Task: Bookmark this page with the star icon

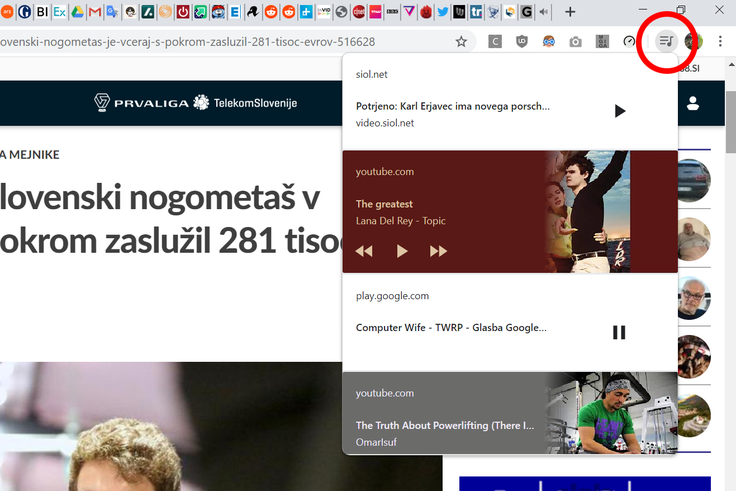Action: click(461, 42)
